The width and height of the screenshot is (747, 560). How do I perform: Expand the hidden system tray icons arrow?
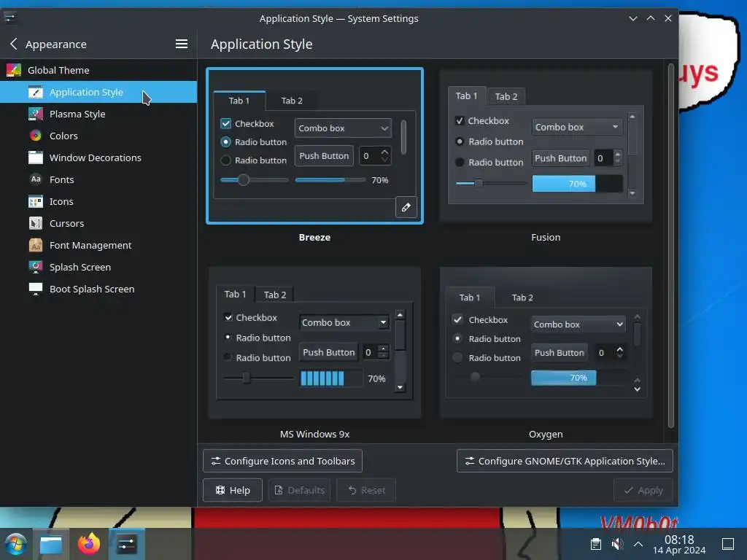click(638, 544)
